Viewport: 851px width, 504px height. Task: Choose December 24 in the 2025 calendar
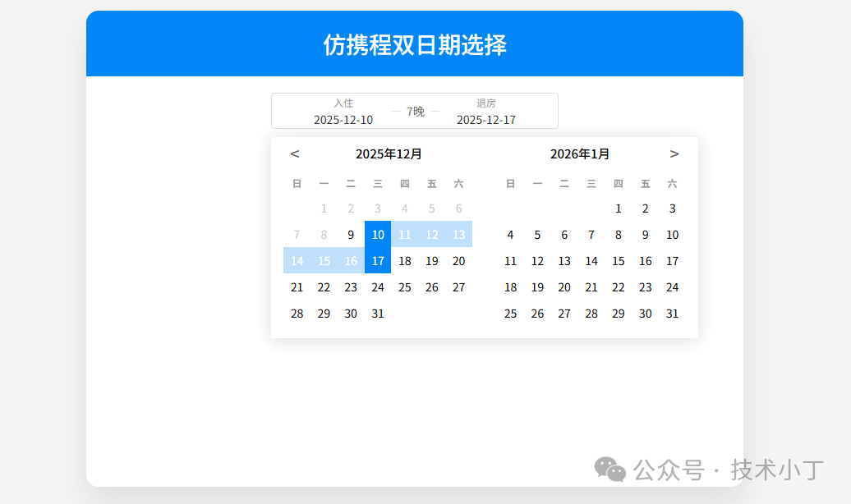(378, 287)
